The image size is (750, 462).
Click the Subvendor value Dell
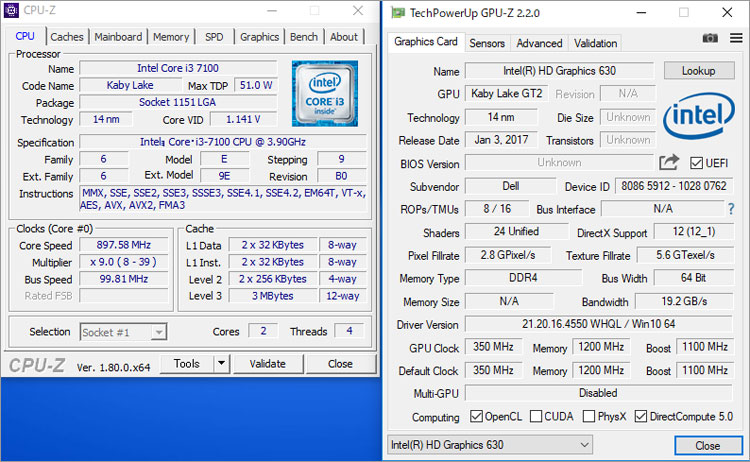click(x=510, y=186)
